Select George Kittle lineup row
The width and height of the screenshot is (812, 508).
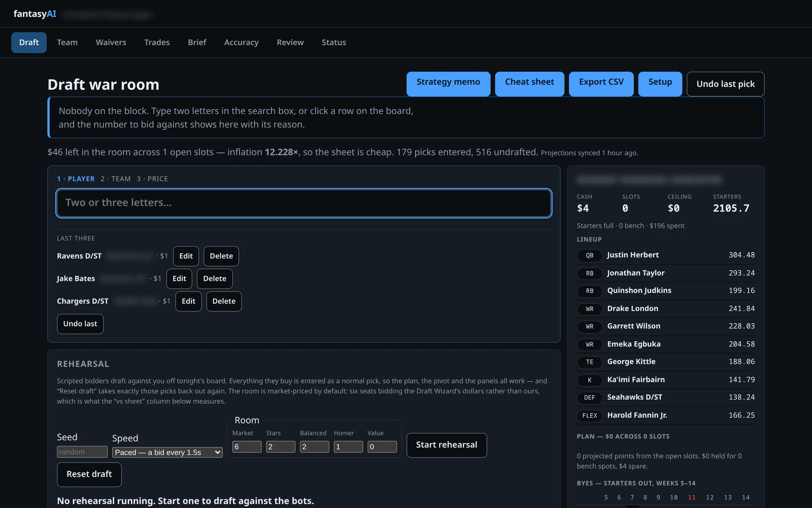pos(666,362)
